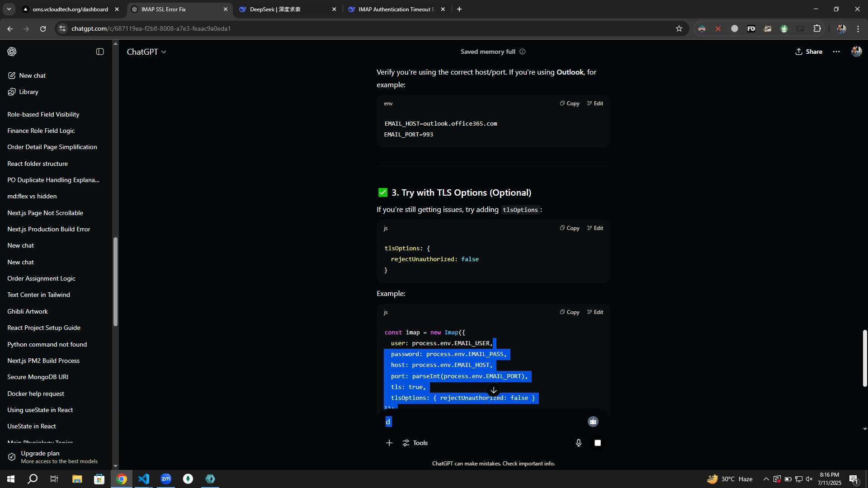Click the FD extension icon
Image resolution: width=868 pixels, height=488 pixels.
point(751,28)
